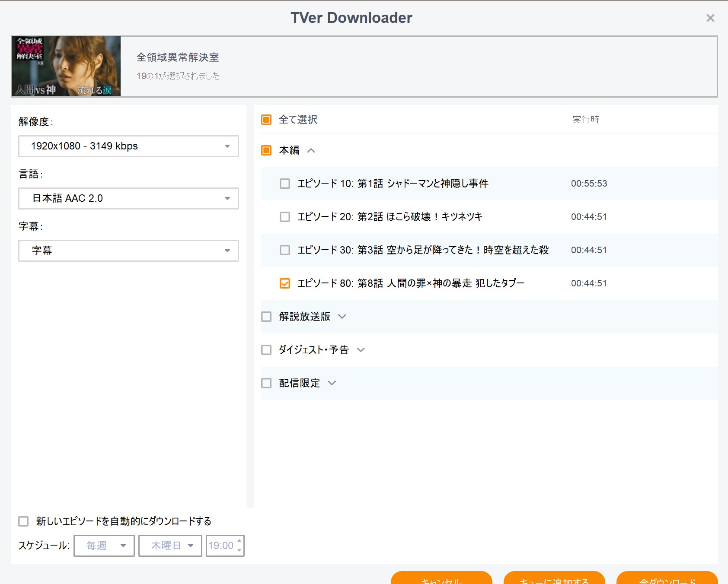728x584 pixels.
Task: Expand the 解説放送版 section chevron
Action: [x=342, y=317]
